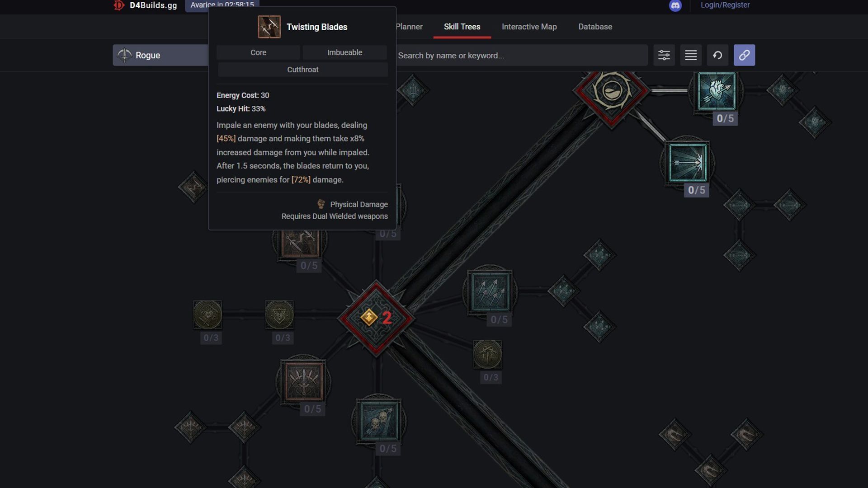Select the Login/Register link

pos(725,5)
